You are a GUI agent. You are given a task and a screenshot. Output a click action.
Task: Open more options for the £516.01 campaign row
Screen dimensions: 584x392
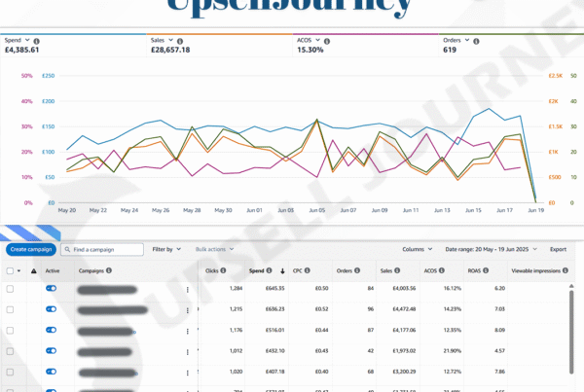pos(187,331)
